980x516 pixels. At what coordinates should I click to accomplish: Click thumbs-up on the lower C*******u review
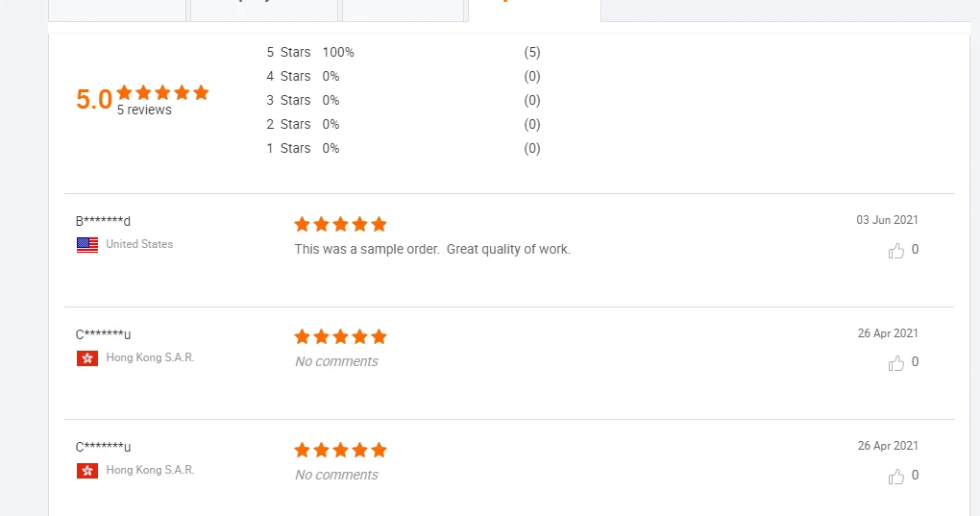point(896,477)
